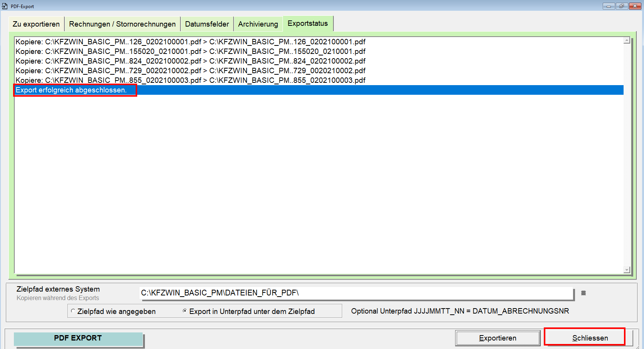Restore down the PDF-Export window

(x=622, y=6)
